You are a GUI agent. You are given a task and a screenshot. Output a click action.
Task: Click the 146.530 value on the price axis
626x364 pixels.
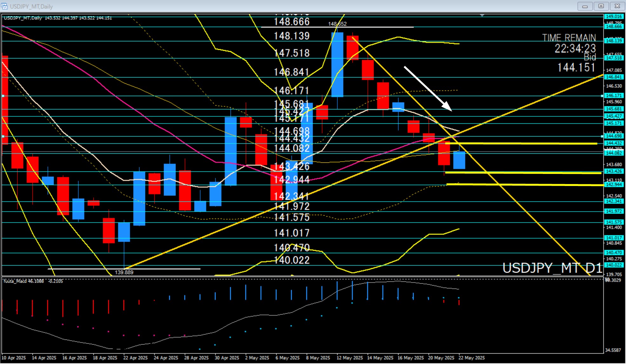(x=614, y=86)
